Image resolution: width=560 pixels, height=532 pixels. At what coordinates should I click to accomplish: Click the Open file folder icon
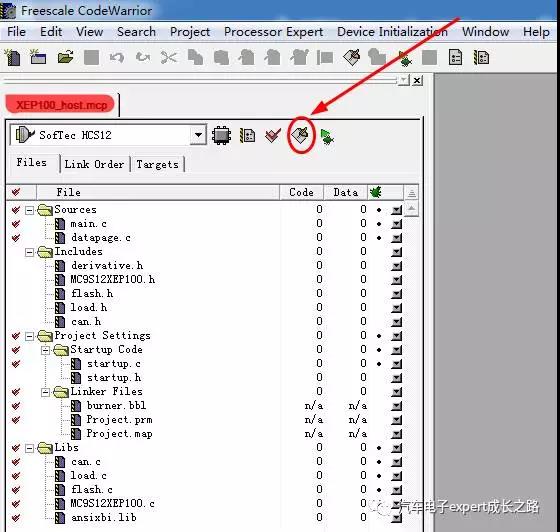[x=65, y=57]
